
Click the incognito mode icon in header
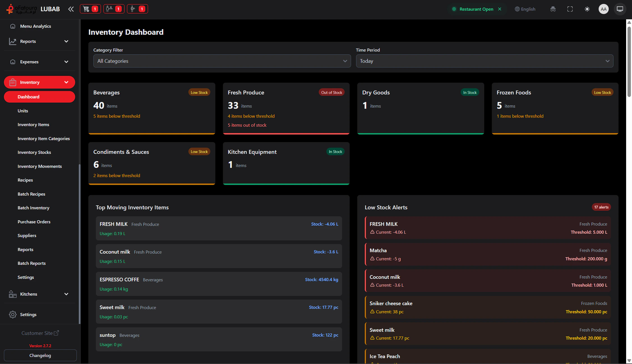[x=553, y=9]
